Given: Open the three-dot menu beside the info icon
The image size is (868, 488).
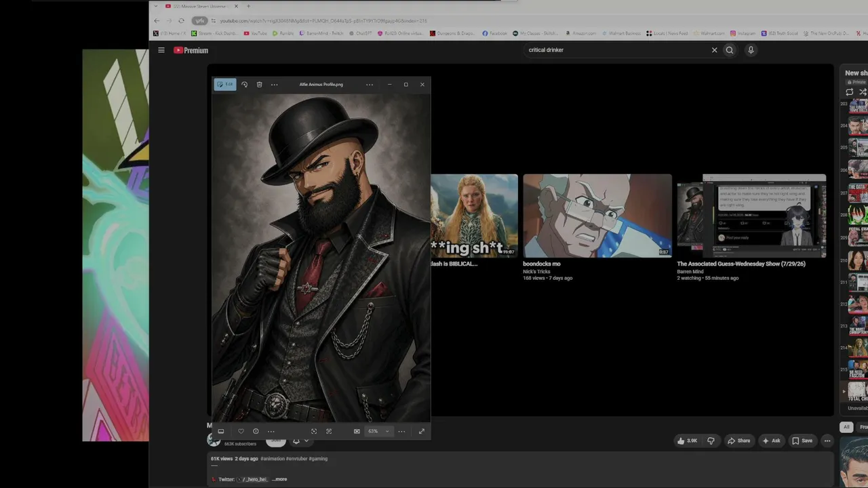Looking at the screenshot, I should pyautogui.click(x=271, y=431).
